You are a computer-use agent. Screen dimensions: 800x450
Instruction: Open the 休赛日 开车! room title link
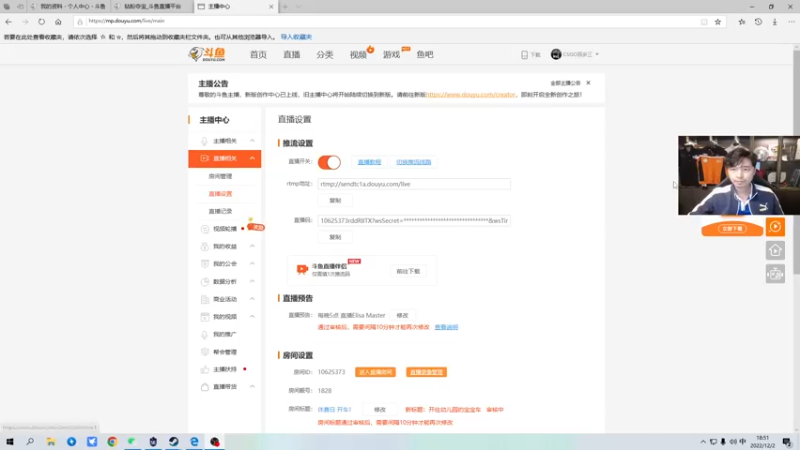(x=334, y=410)
